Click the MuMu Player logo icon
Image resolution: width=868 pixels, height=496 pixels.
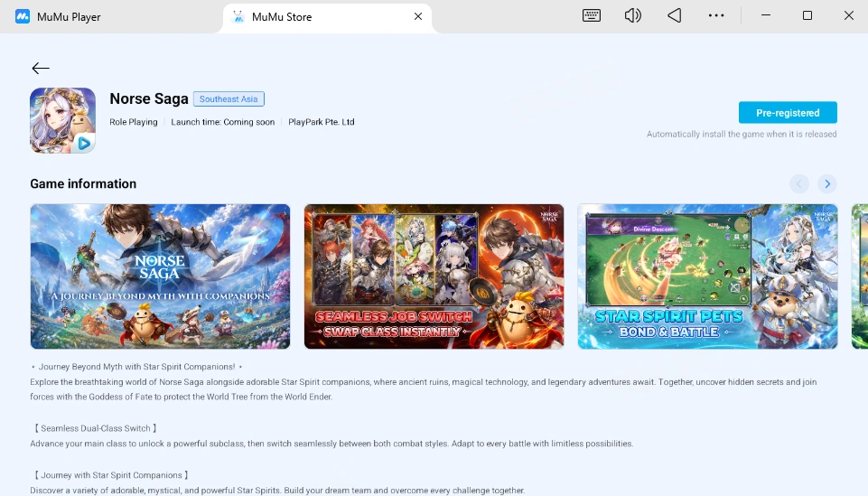pos(23,16)
